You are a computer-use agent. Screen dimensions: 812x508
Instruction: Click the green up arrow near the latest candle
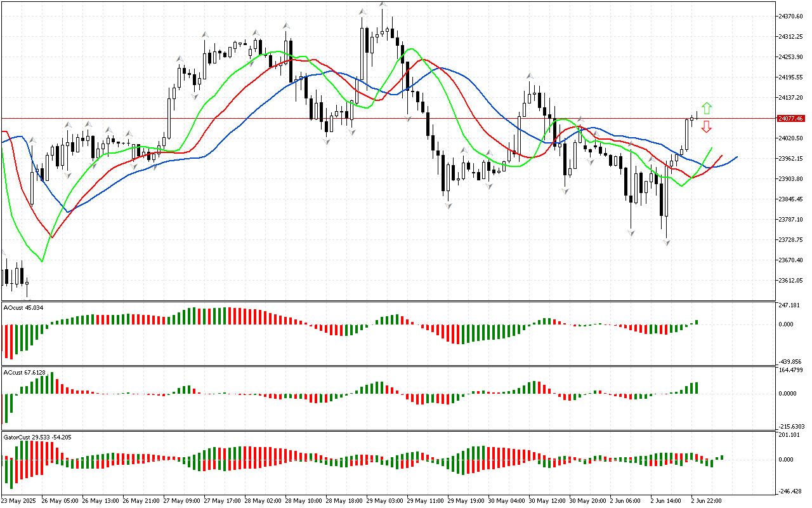[x=706, y=108]
